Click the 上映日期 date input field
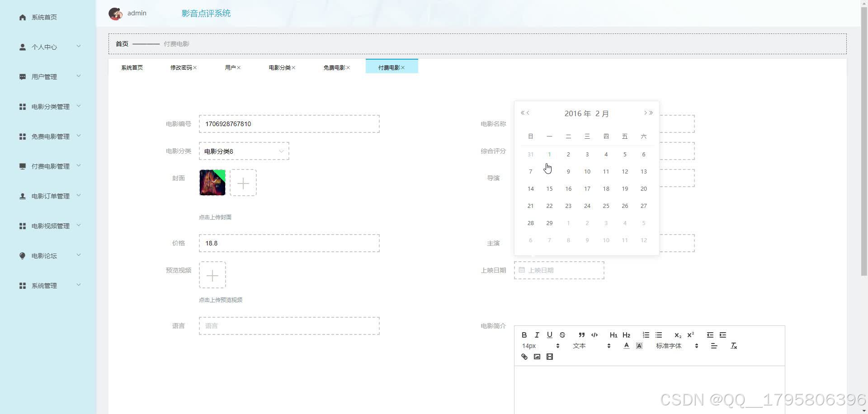The image size is (868, 414). pos(559,270)
